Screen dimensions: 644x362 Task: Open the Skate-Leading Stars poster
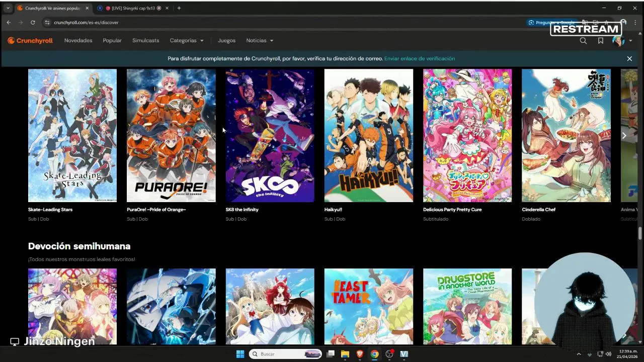point(72,135)
